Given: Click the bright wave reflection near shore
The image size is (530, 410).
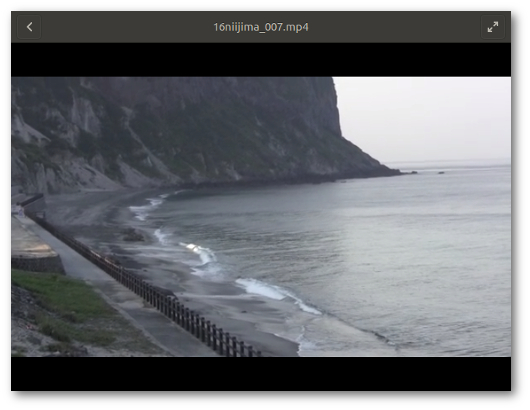Looking at the screenshot, I should [x=193, y=248].
